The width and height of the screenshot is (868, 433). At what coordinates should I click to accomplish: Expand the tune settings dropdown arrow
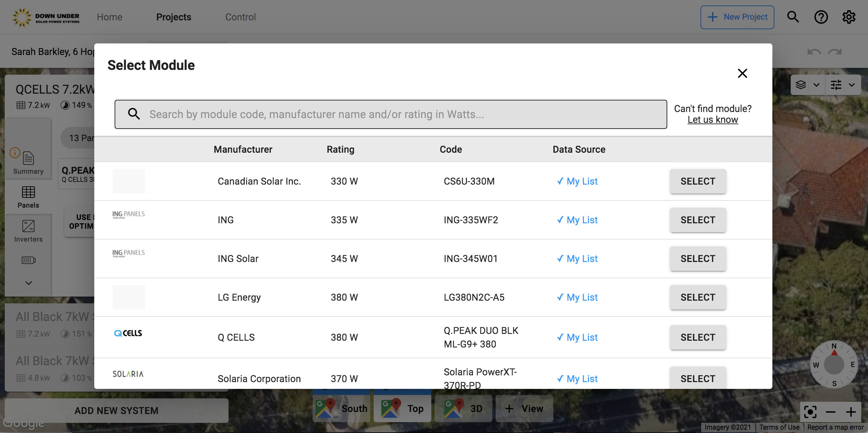[852, 85]
